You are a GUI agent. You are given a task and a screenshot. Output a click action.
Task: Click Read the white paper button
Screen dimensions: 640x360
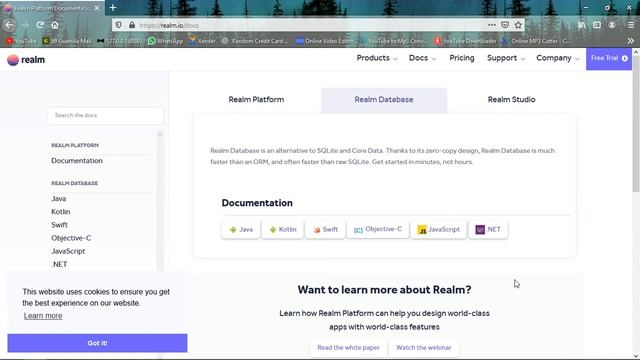349,348
